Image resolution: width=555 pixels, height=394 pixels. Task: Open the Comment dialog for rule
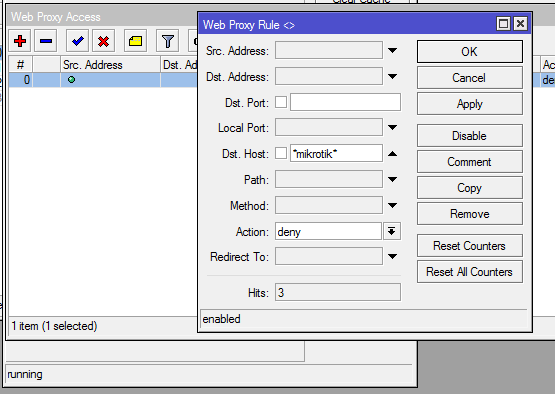point(470,162)
